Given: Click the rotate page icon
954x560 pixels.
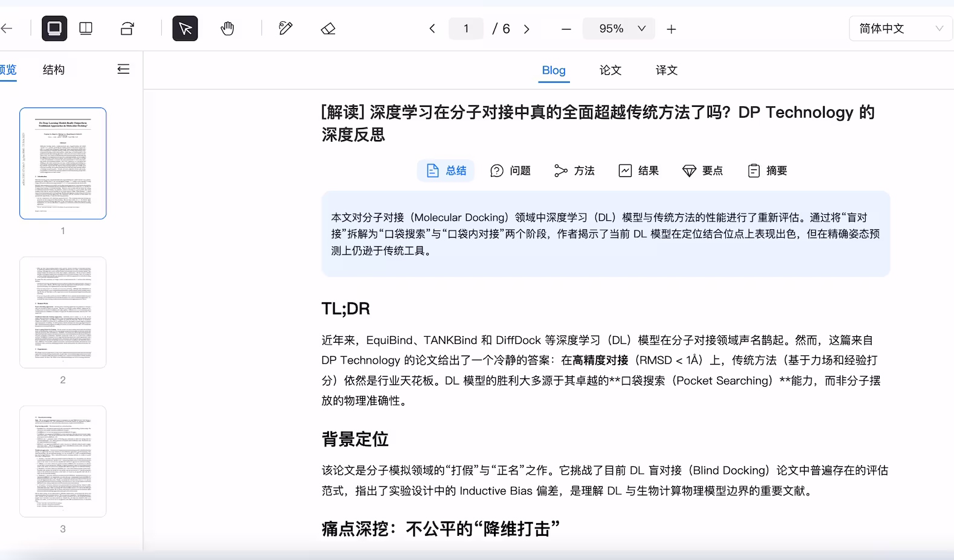Looking at the screenshot, I should [127, 28].
